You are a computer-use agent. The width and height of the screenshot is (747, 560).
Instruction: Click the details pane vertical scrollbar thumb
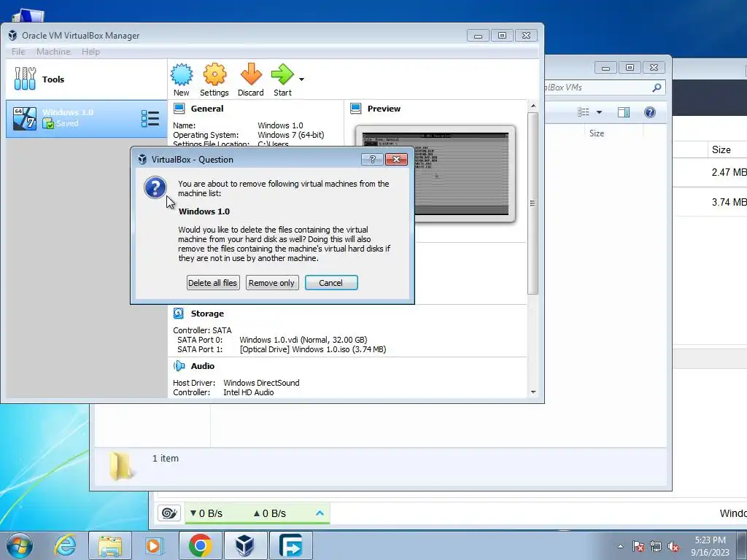[533, 203]
